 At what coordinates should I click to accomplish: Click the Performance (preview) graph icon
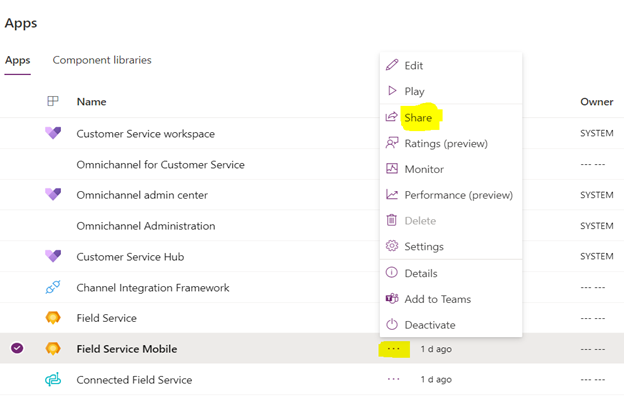pos(392,194)
